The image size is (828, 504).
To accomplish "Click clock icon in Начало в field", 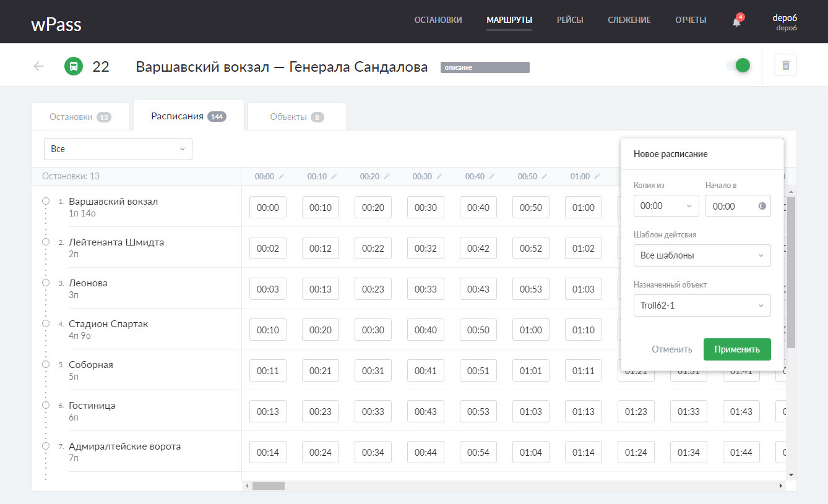I will (x=762, y=207).
